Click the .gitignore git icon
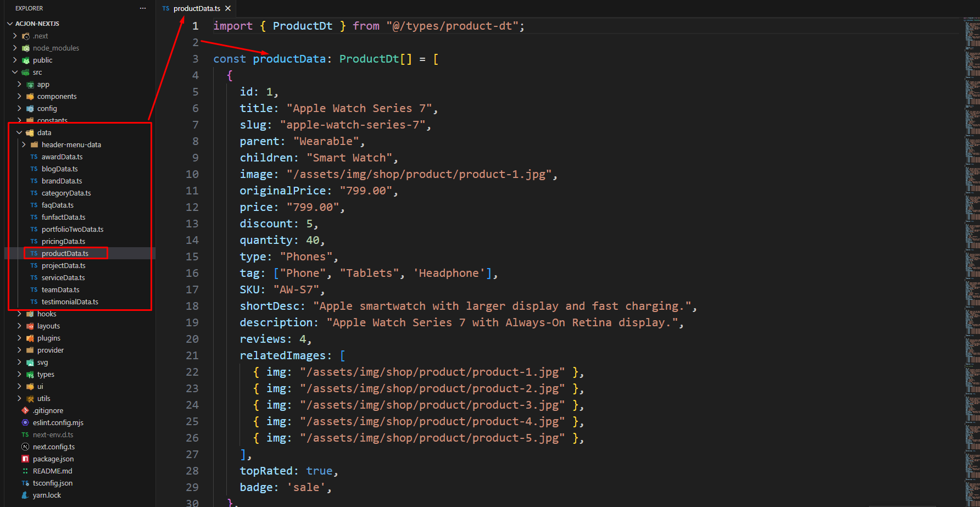This screenshot has height=507, width=980. 25,410
